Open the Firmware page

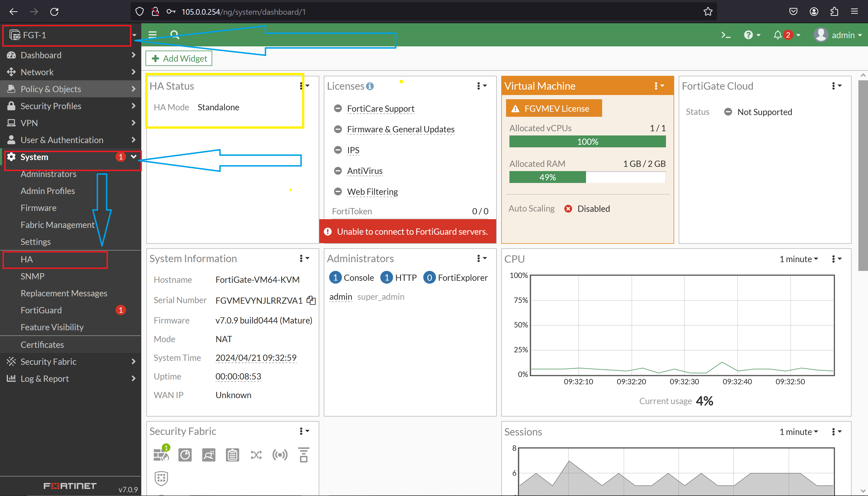point(38,208)
